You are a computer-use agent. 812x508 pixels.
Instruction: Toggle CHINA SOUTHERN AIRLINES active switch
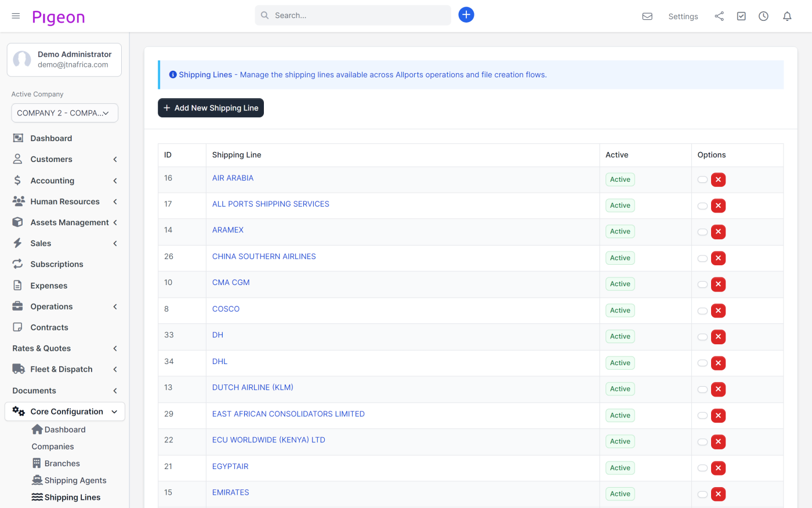(702, 258)
